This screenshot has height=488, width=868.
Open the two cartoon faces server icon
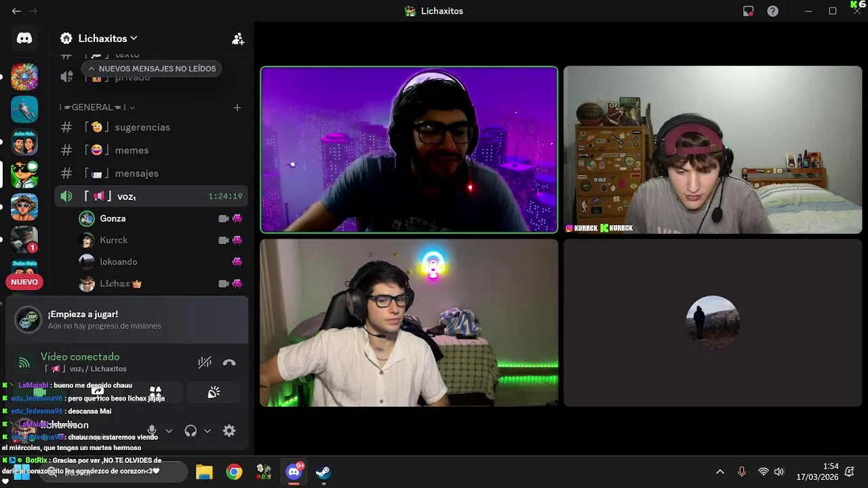(x=24, y=142)
